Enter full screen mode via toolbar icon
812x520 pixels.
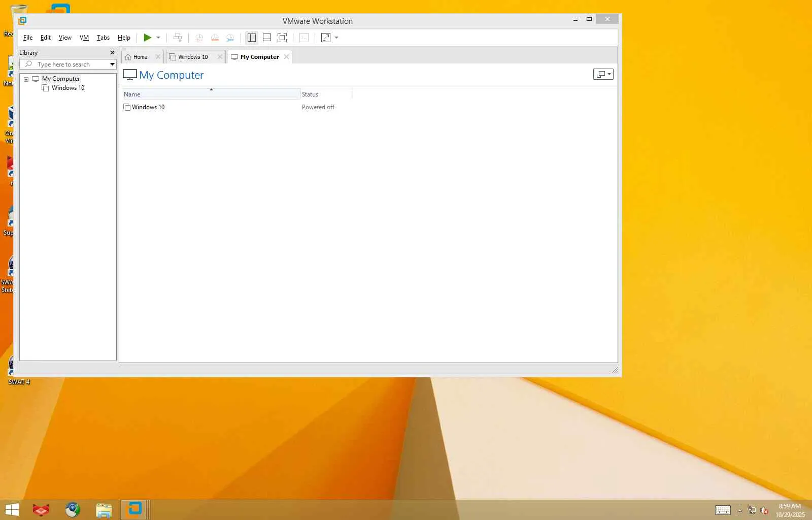point(282,38)
